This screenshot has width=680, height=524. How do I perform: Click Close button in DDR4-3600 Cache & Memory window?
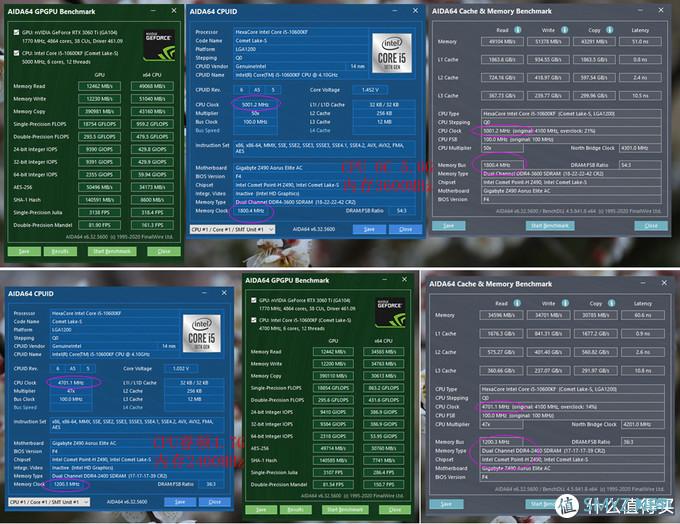651,226
